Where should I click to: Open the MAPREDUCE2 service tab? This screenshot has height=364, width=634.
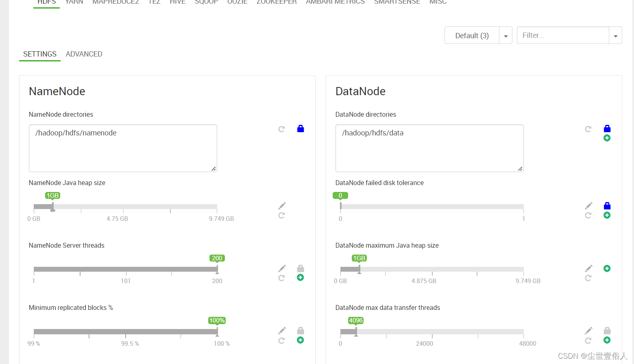click(115, 2)
